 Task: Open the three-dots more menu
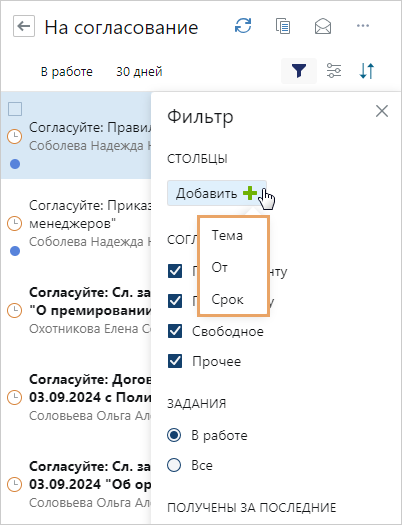(363, 26)
